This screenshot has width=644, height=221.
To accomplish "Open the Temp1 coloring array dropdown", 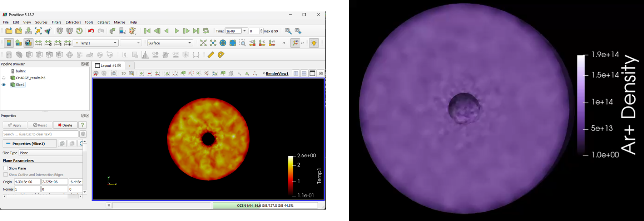I will click(95, 43).
